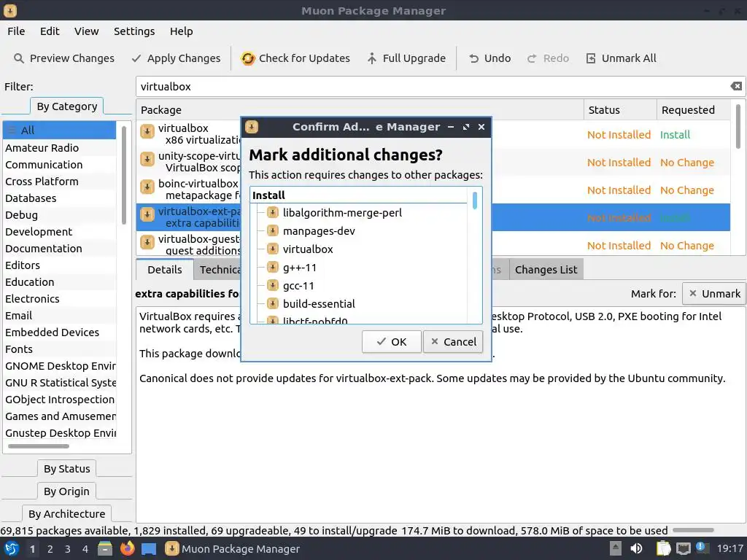This screenshot has width=747, height=560.
Task: Click the build-essential package icon in dialog
Action: tap(273, 303)
